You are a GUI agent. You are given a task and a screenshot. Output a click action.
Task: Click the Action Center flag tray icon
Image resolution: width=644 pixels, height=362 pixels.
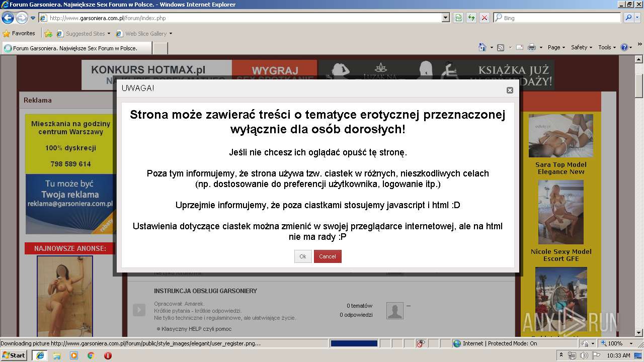(x=596, y=355)
